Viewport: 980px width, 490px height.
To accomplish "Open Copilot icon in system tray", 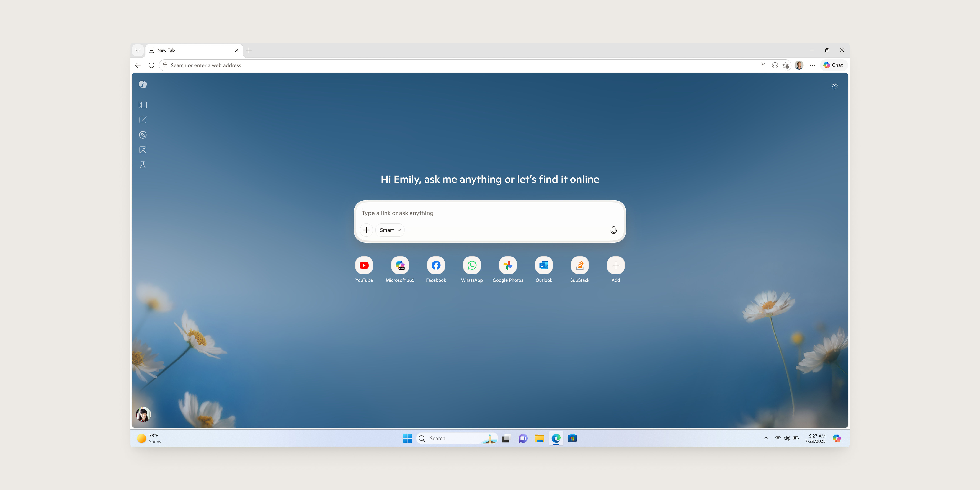I will click(837, 439).
